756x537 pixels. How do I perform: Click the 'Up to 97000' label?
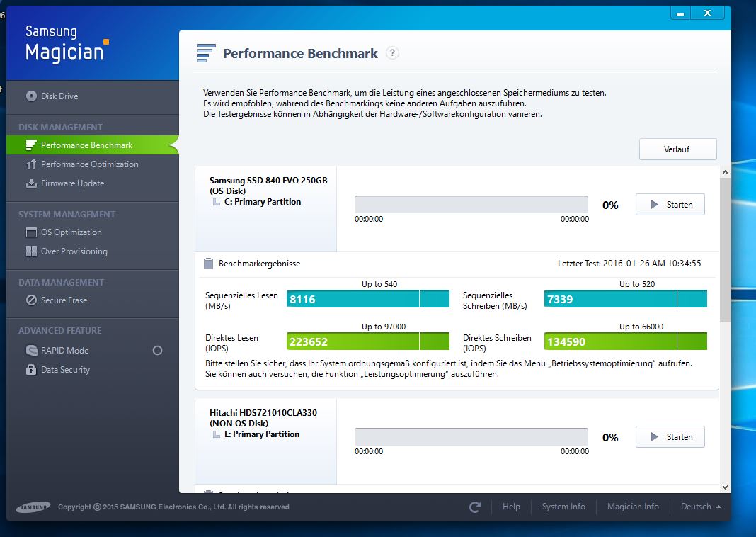(384, 327)
